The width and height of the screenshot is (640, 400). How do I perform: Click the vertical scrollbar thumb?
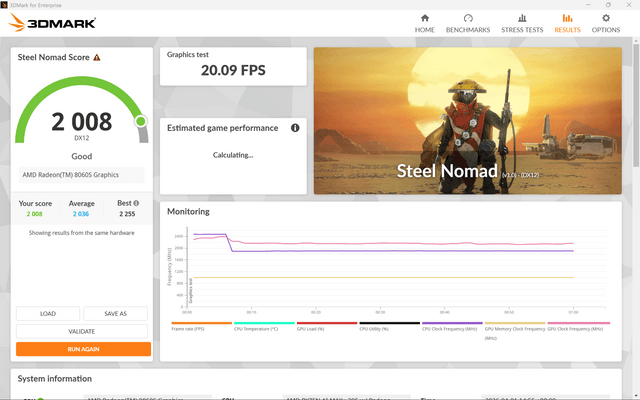[x=636, y=106]
